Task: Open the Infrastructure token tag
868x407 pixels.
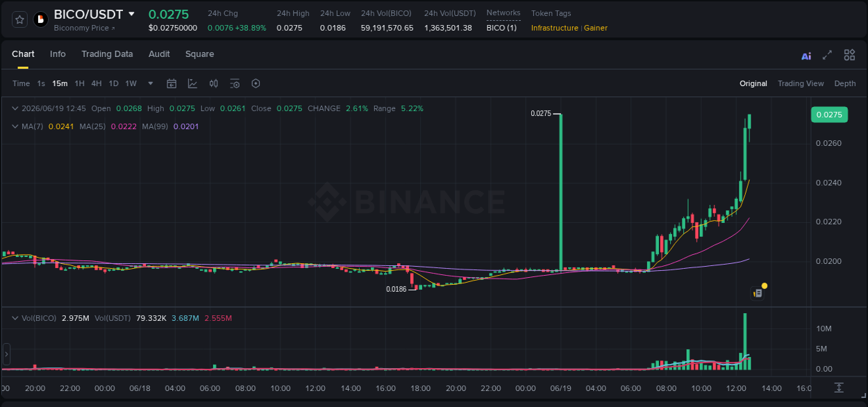Action: tap(554, 28)
